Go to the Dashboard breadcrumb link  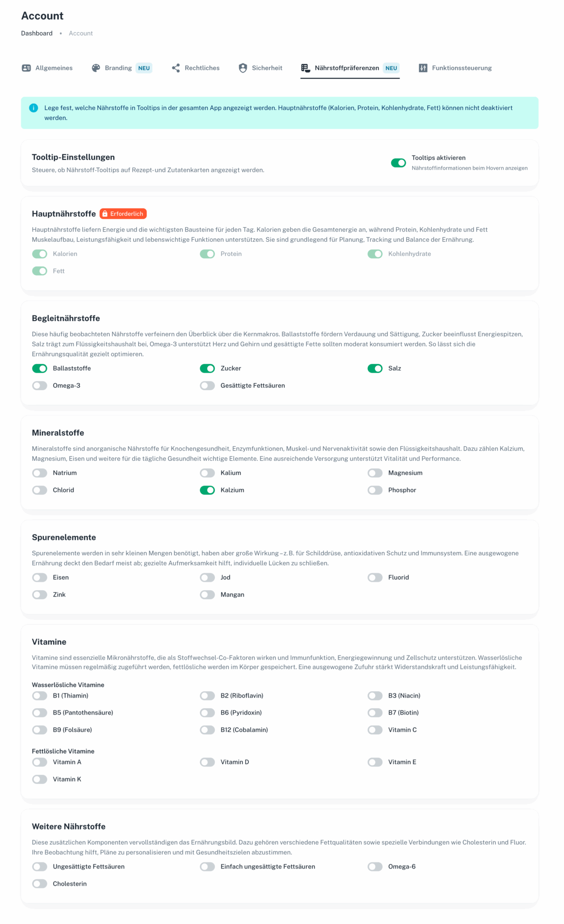point(37,33)
